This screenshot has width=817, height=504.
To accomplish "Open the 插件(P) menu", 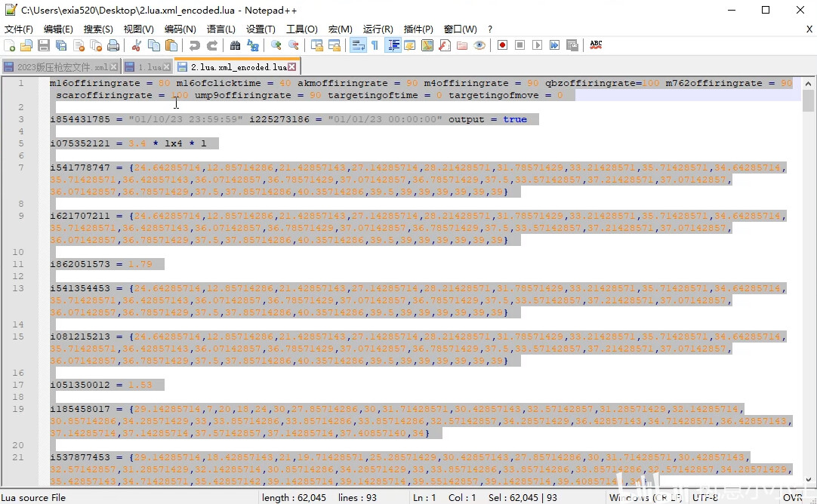I will (418, 29).
